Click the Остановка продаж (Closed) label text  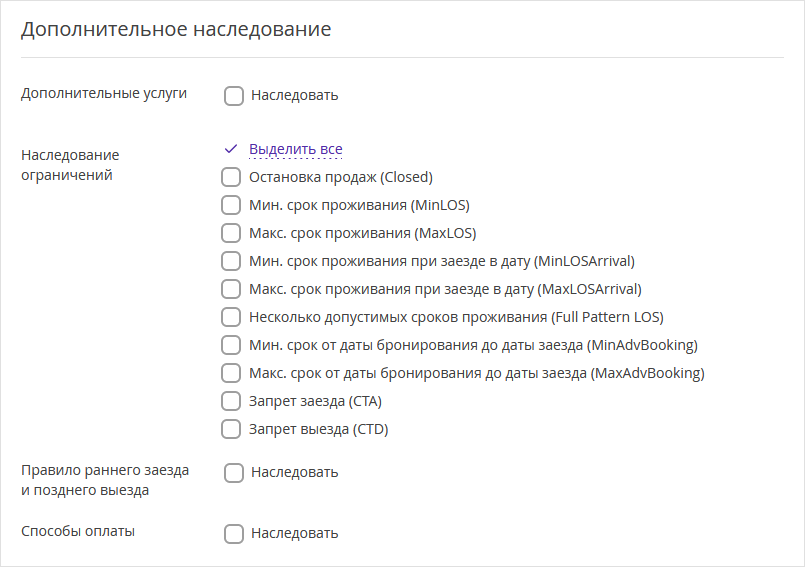click(341, 177)
